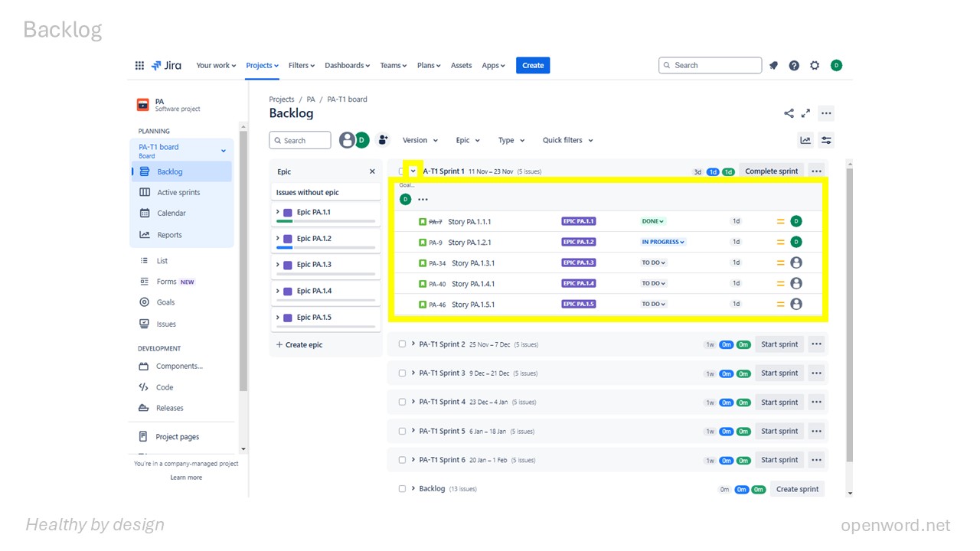
Task: Select the PA-T1 Sprint 2 checkbox
Action: 402,344
